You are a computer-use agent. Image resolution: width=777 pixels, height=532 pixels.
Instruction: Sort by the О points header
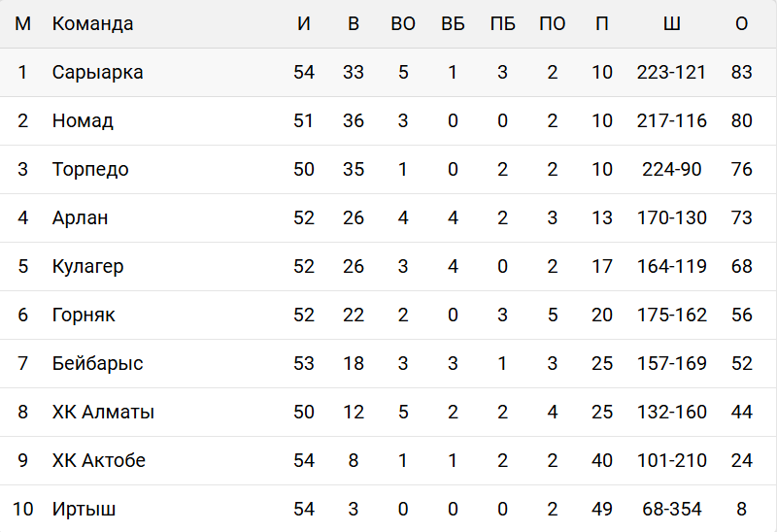click(742, 24)
